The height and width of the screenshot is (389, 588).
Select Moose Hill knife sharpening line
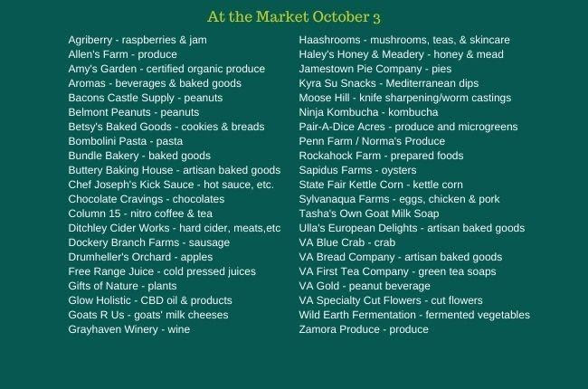405,98
